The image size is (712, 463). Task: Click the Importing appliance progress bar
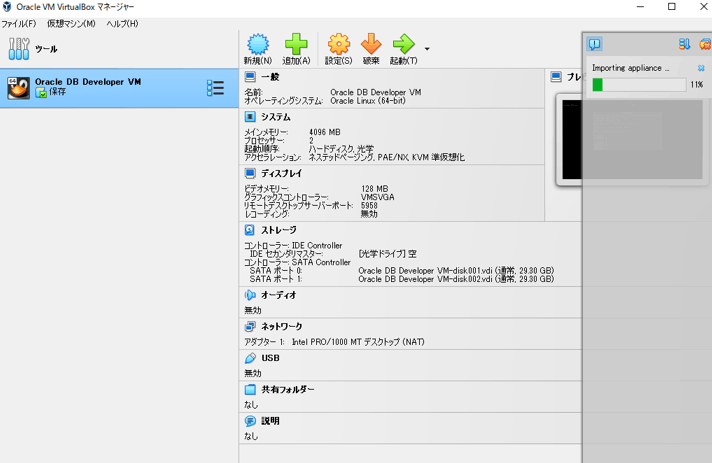click(x=639, y=85)
